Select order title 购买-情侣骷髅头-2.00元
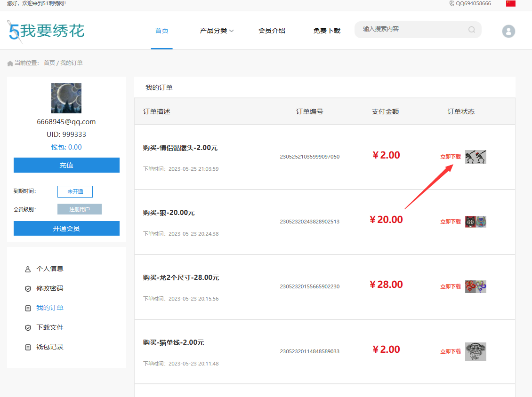Viewport: 532px width, 397px height. click(180, 148)
